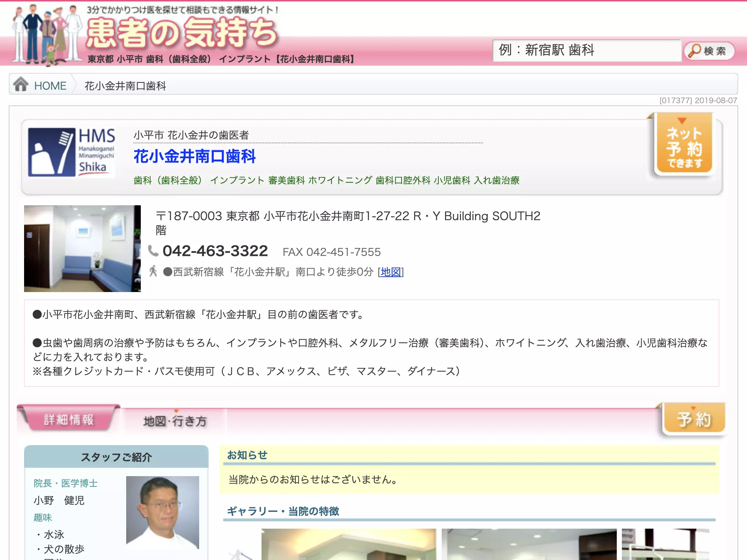Click the 花小金井南口歯科 breadcrumb text

click(x=125, y=86)
